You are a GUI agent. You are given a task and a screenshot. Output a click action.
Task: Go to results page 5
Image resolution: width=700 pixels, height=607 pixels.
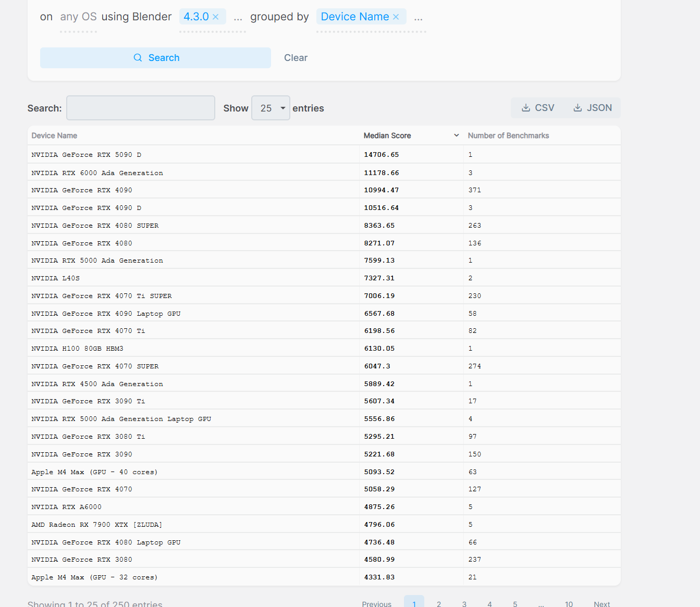point(515,604)
